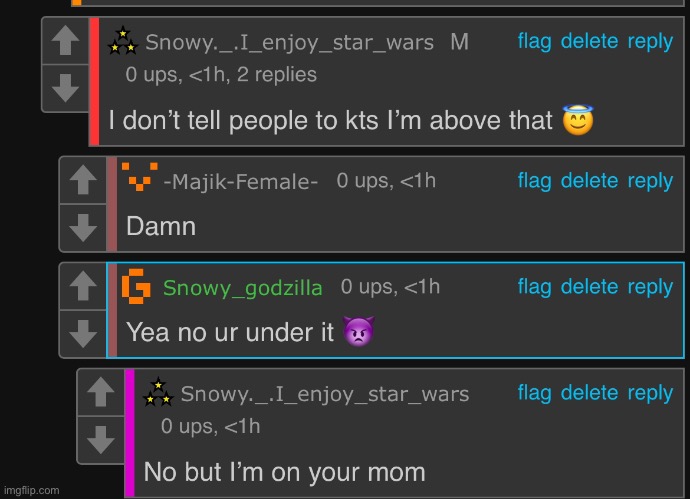Open the Snowy_godzilla profile link
The image size is (690, 499).
pos(242,288)
